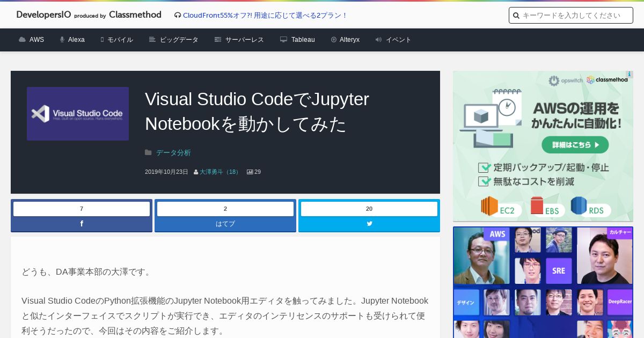Click the Visual Studio Code article thumbnail
Image resolution: width=644 pixels, height=338 pixels.
78,114
